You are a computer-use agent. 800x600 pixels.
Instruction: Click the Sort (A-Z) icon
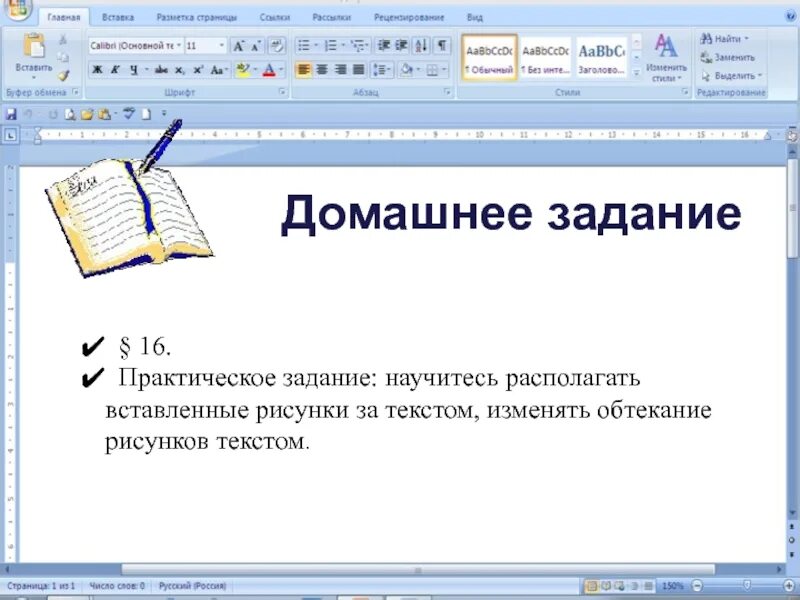(421, 45)
